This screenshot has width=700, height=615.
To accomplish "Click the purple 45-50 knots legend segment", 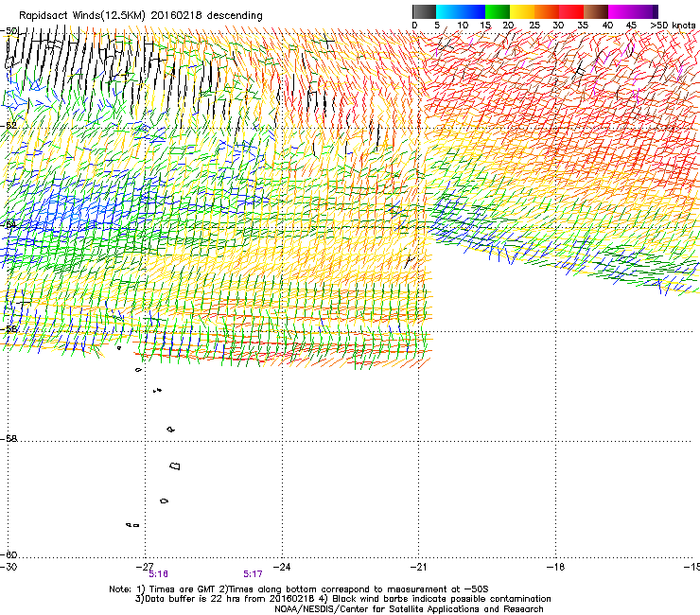I will pyautogui.click(x=645, y=11).
